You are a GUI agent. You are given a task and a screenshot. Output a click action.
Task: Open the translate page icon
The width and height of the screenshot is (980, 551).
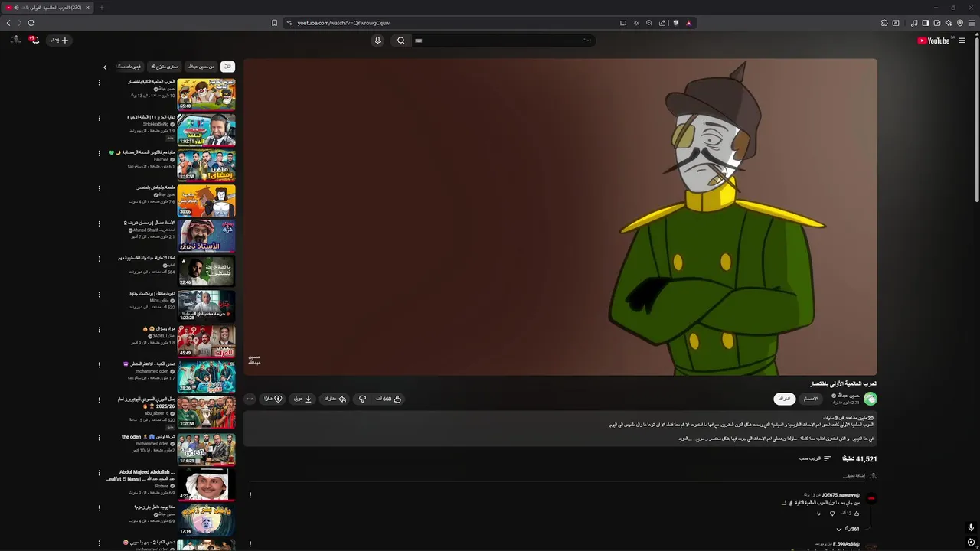pyautogui.click(x=636, y=23)
